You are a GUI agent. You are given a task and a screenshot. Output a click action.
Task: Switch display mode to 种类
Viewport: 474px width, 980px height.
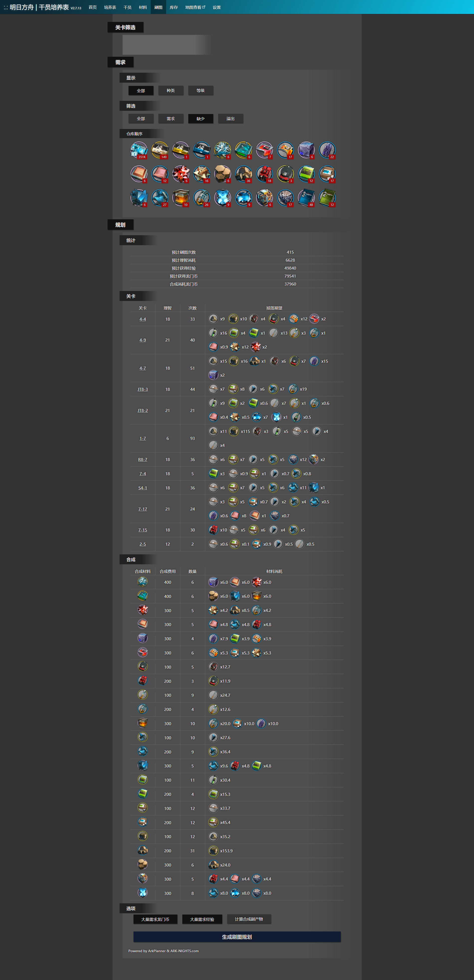[x=171, y=91]
